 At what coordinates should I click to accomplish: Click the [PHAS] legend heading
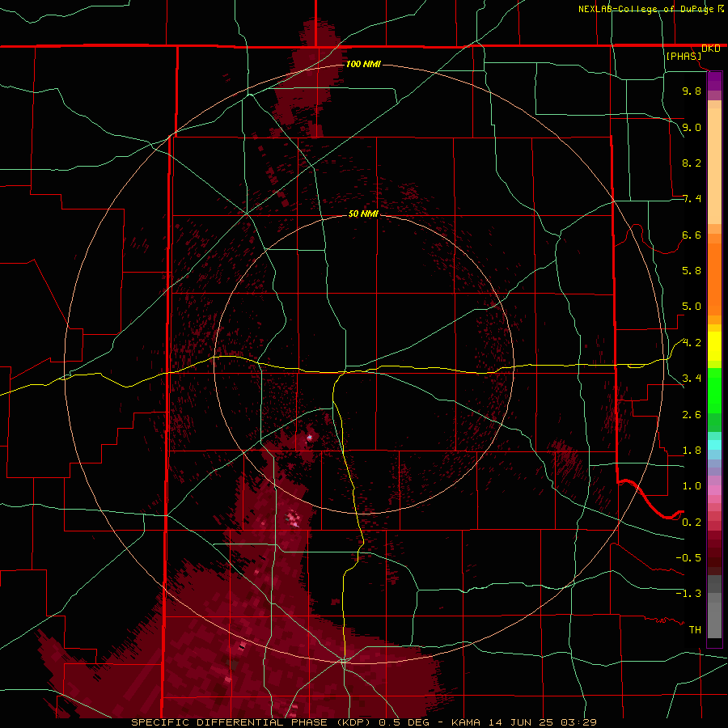[x=684, y=56]
